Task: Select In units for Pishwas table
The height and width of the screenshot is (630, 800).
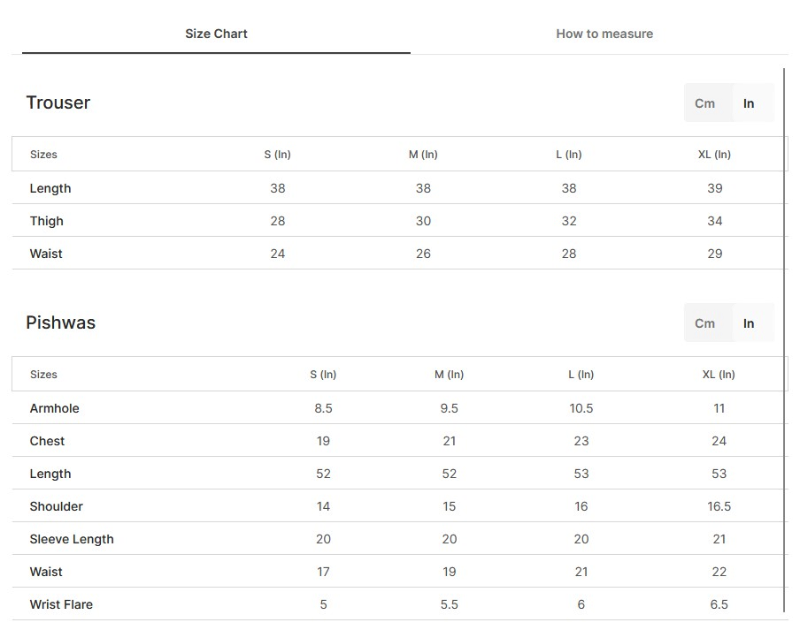Action: [x=749, y=323]
